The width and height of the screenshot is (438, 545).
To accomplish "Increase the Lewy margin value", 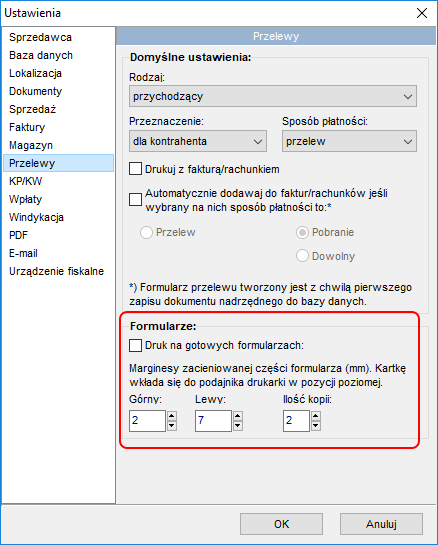I will click(238, 416).
